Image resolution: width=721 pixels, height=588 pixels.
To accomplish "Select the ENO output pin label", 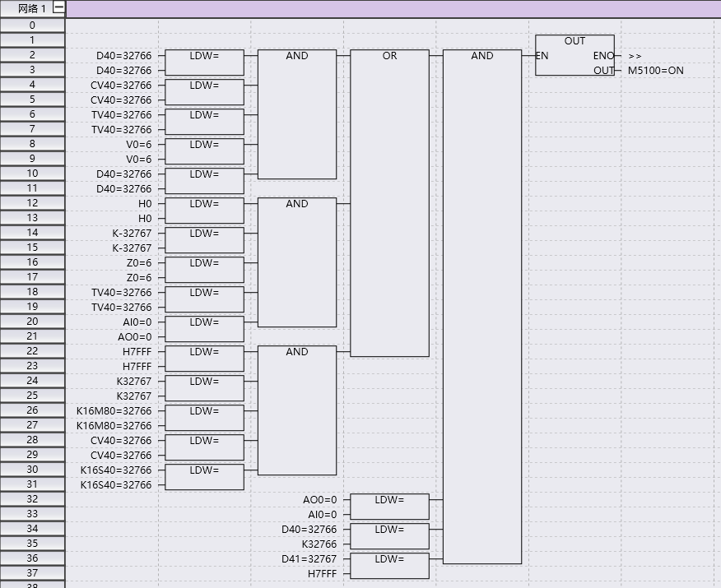I will [x=602, y=55].
